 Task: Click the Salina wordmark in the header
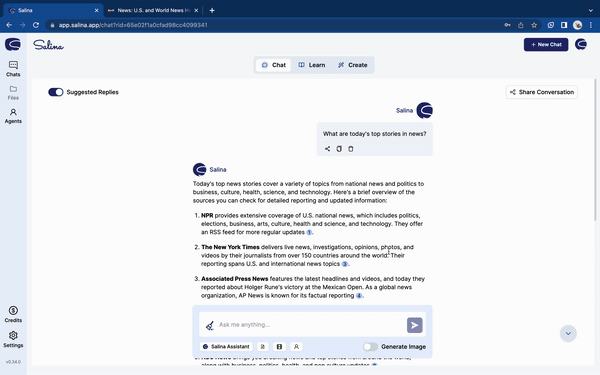tap(48, 45)
